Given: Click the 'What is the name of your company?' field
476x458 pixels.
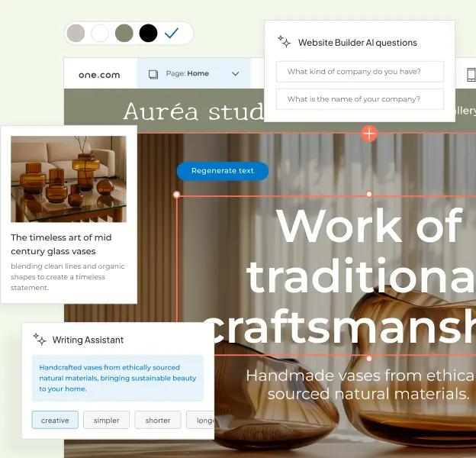Looking at the screenshot, I should click(359, 99).
